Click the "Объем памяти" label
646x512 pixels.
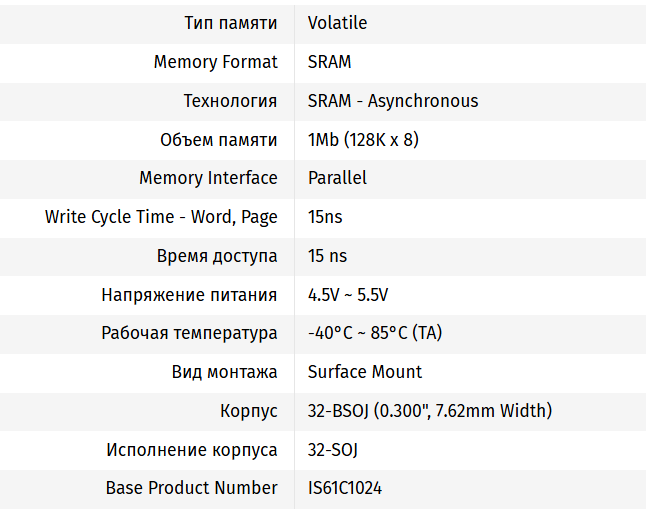[219, 140]
